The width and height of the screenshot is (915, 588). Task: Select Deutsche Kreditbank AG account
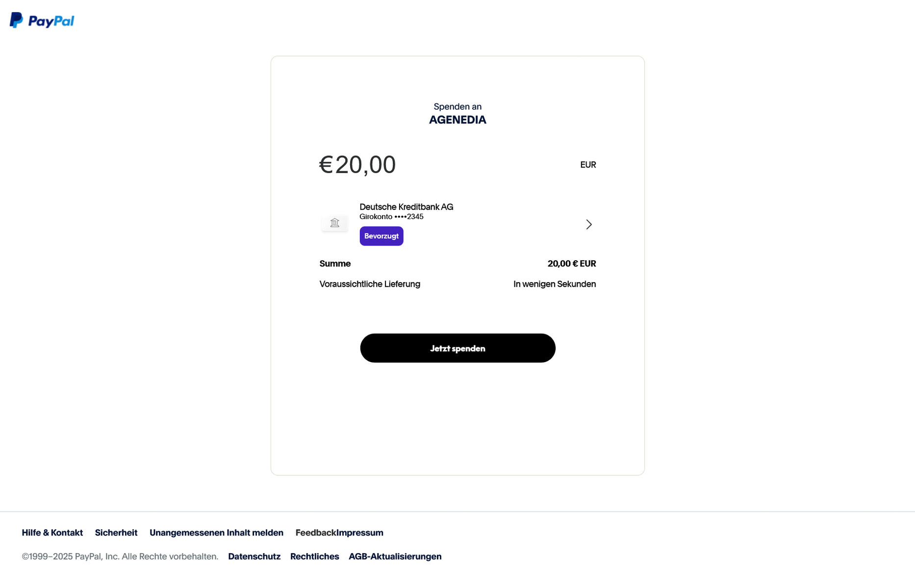click(x=406, y=207)
